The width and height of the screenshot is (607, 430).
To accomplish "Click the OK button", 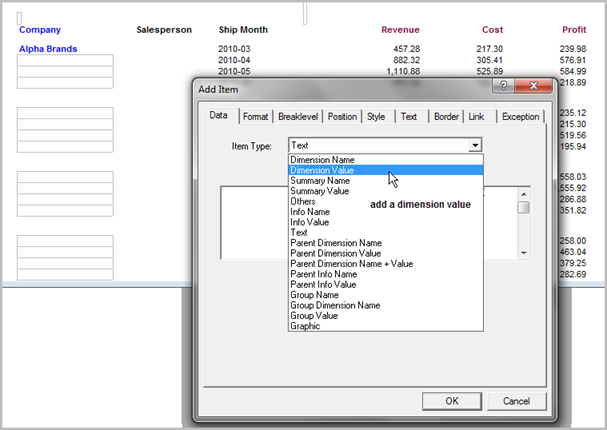I will point(452,401).
